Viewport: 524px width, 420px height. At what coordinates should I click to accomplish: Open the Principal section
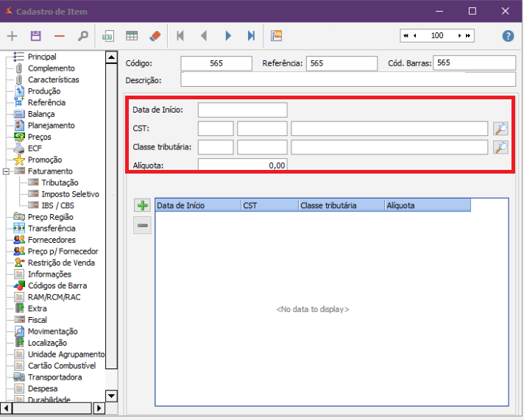(42, 57)
